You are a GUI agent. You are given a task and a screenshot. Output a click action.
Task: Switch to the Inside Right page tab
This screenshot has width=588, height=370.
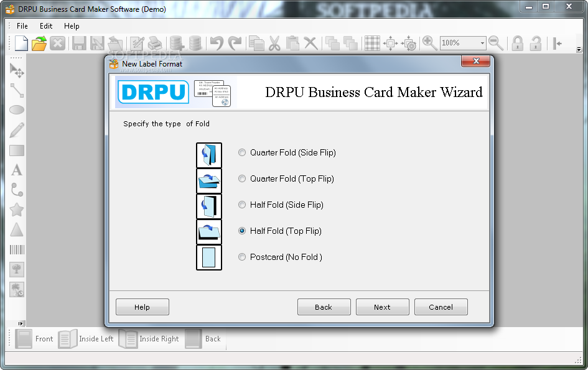[x=149, y=339]
